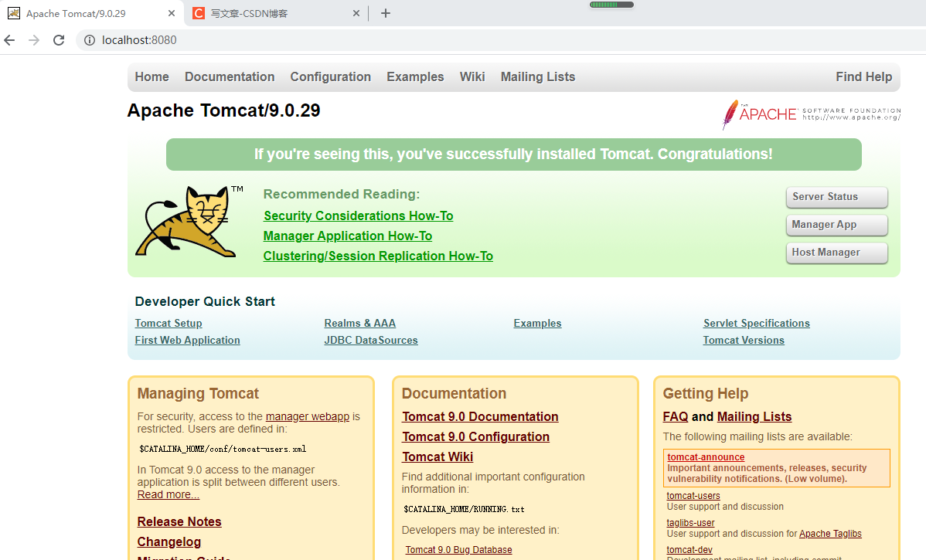Screen dimensions: 926x560
Task: Open Clustering/Session Replication How-To link
Action: (x=378, y=256)
